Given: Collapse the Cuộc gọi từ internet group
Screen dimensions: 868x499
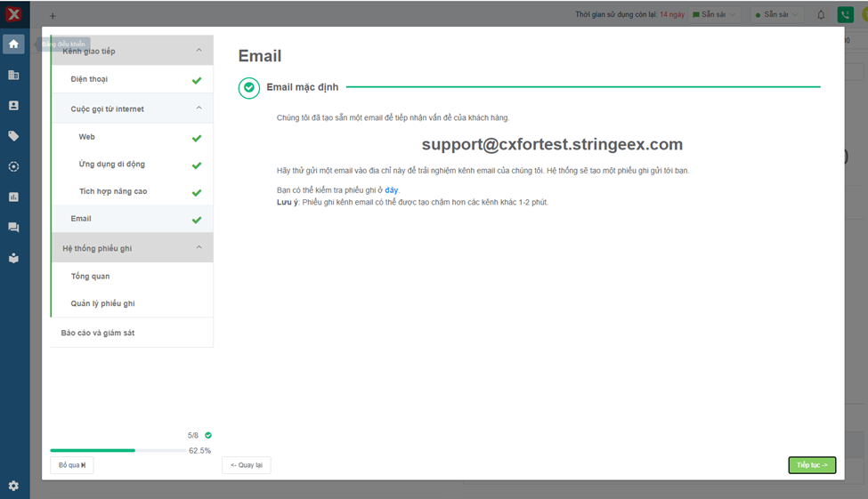Looking at the screenshot, I should click(199, 109).
